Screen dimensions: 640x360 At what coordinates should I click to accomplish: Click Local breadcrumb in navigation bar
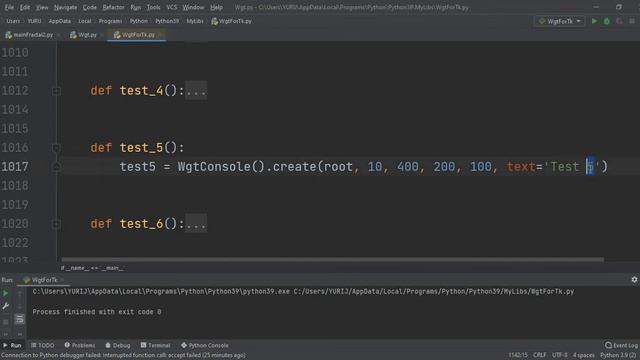[x=84, y=21]
